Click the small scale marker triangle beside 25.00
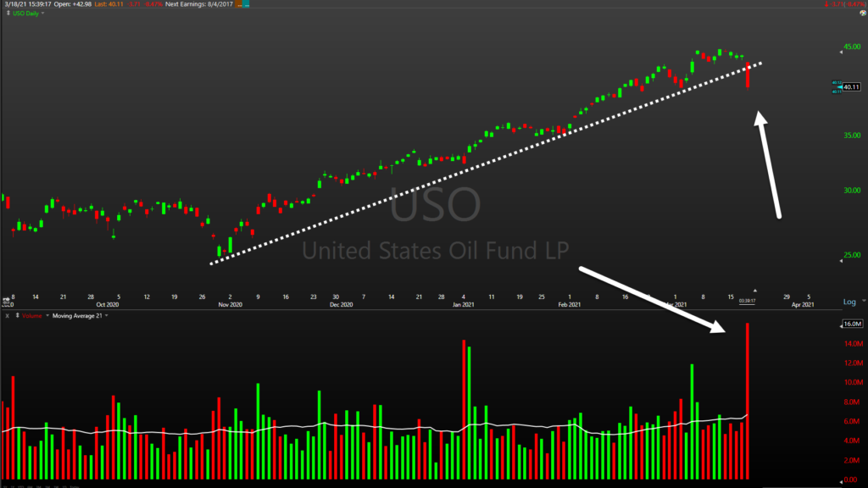 [842, 261]
